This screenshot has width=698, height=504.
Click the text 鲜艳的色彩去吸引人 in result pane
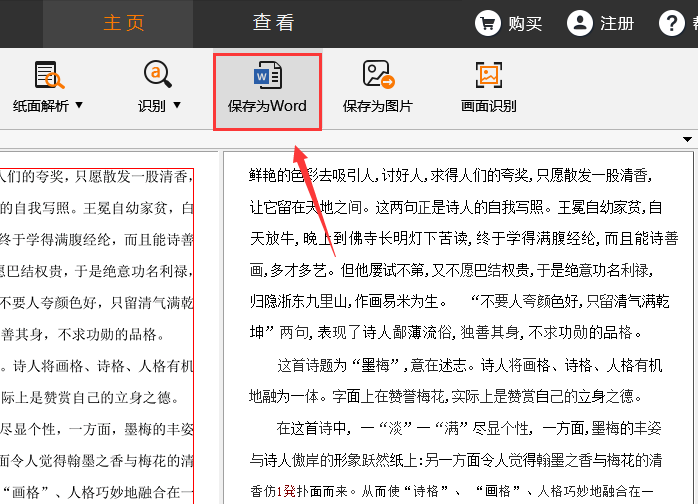[x=314, y=175]
